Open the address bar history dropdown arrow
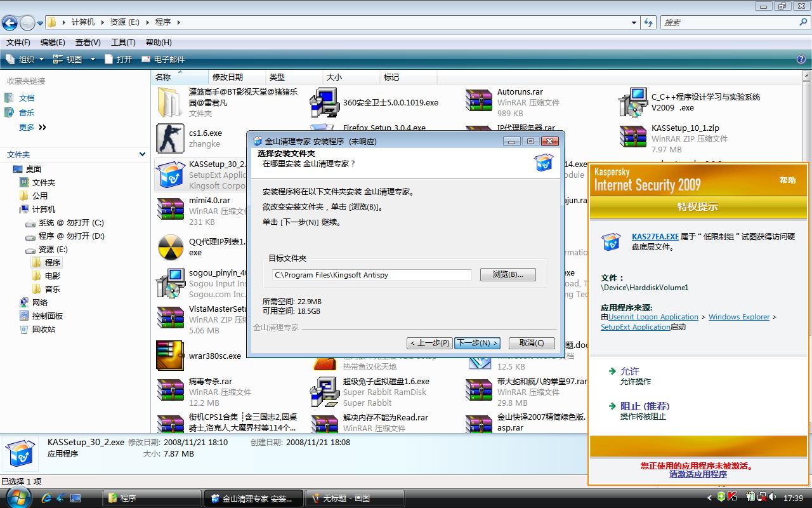812x508 pixels. [x=634, y=22]
